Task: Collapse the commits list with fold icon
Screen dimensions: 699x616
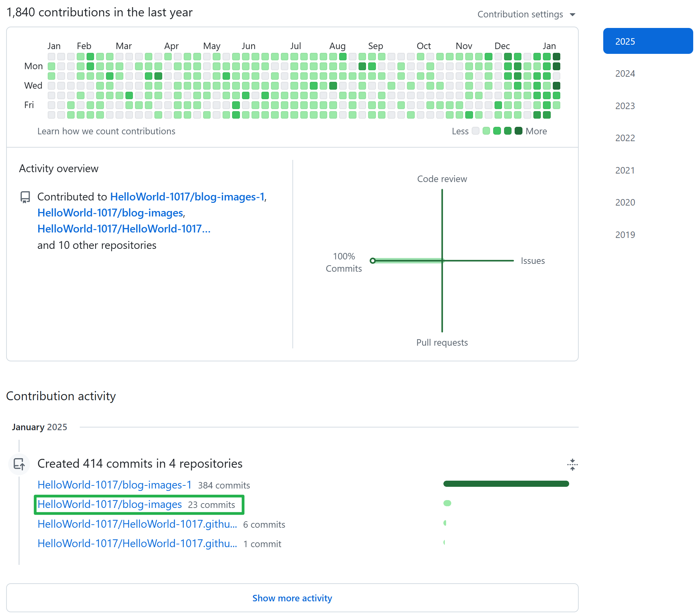Action: point(572,465)
